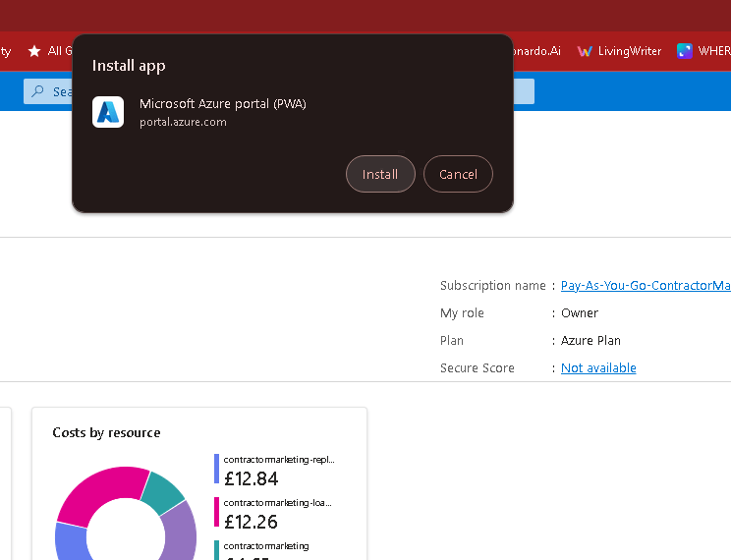The image size is (731, 560).
Task: Select the £12.84 cost value
Action: [x=251, y=478]
